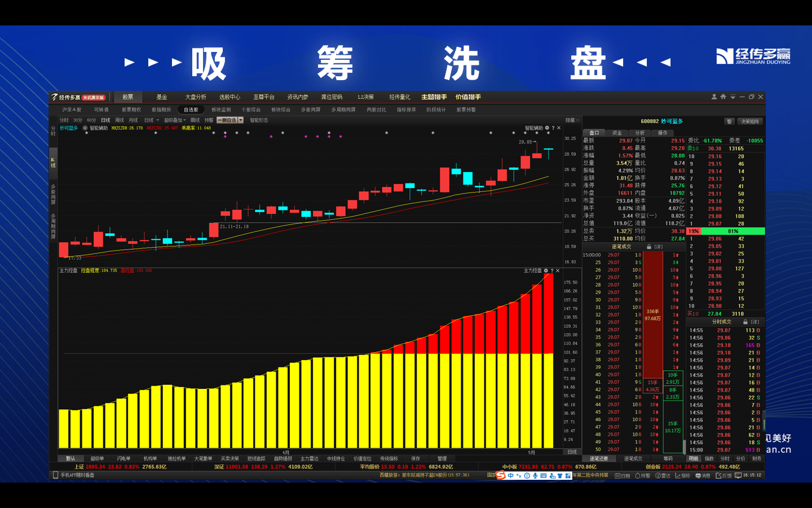This screenshot has width=812, height=508.
Task: Select 周线 weekly chart
Action: click(x=120, y=120)
